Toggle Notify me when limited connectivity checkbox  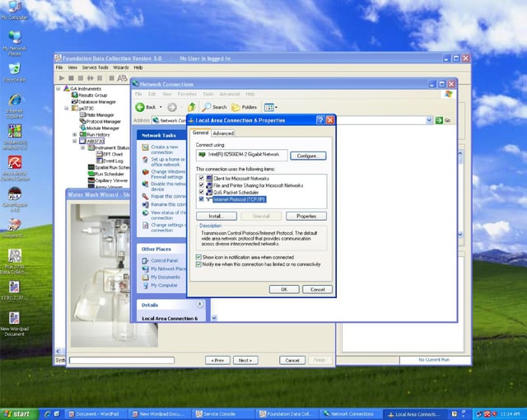tap(198, 264)
